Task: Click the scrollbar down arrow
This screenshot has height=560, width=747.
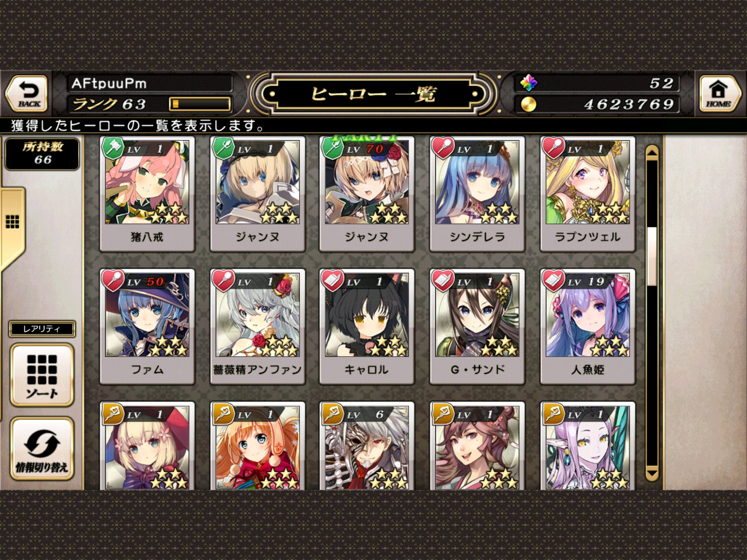Action: pyautogui.click(x=652, y=473)
